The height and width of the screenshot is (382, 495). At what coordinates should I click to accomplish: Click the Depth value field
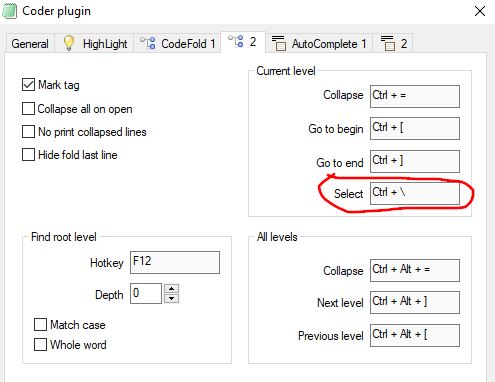click(146, 293)
